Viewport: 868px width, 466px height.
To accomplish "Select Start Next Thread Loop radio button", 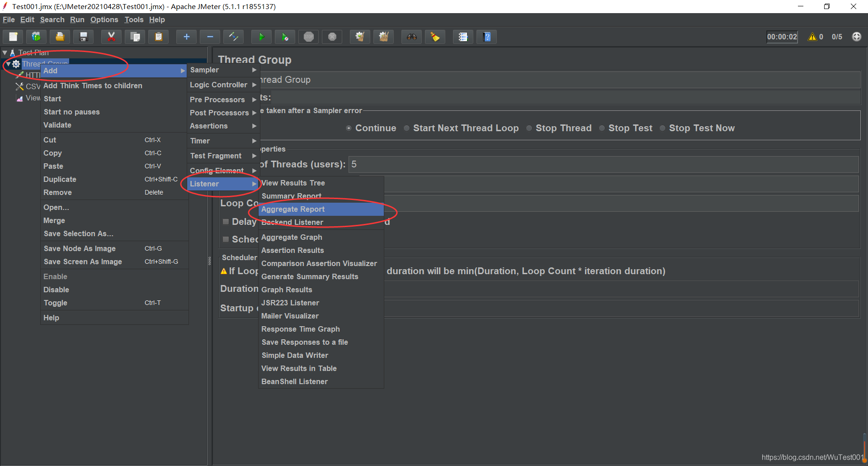I will 406,128.
